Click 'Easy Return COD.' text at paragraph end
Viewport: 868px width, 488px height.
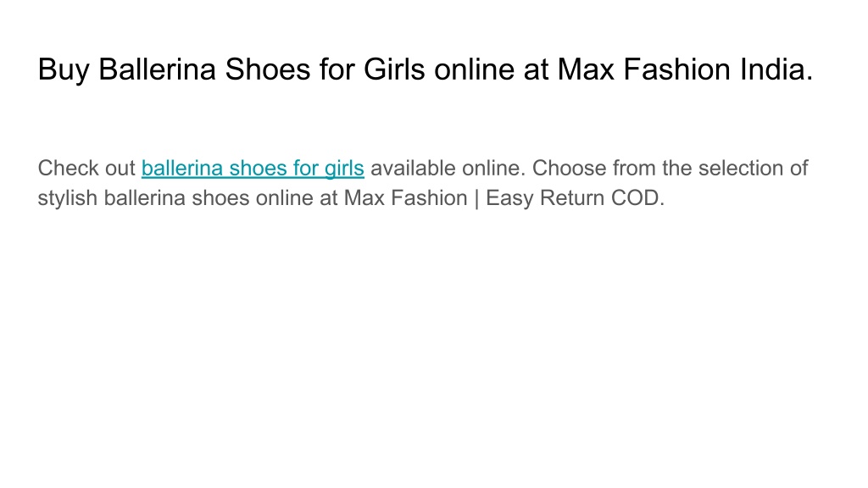pos(576,198)
